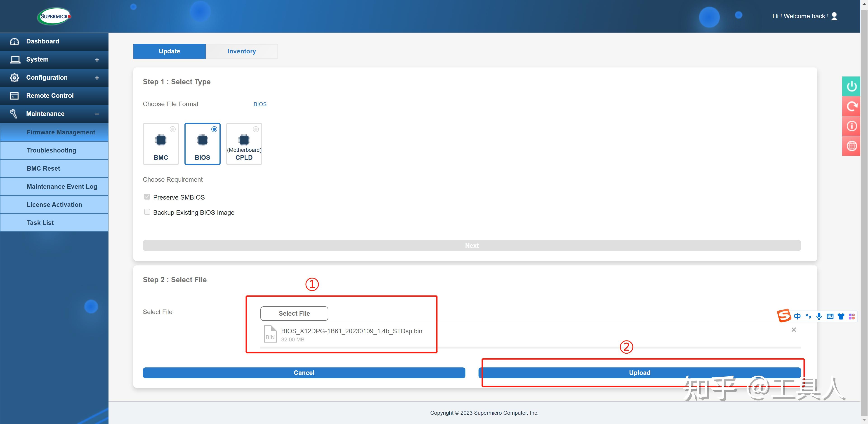Click Sogou input microphone icon
The height and width of the screenshot is (424, 868).
point(819,316)
